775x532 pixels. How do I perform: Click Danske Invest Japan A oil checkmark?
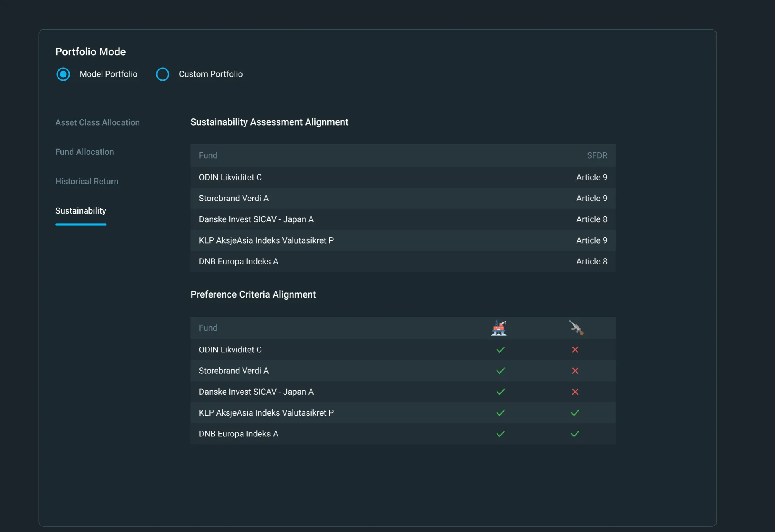[x=500, y=392]
